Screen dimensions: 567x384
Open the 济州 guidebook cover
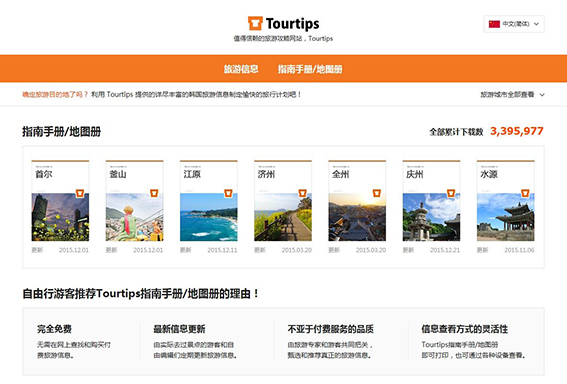click(x=283, y=201)
